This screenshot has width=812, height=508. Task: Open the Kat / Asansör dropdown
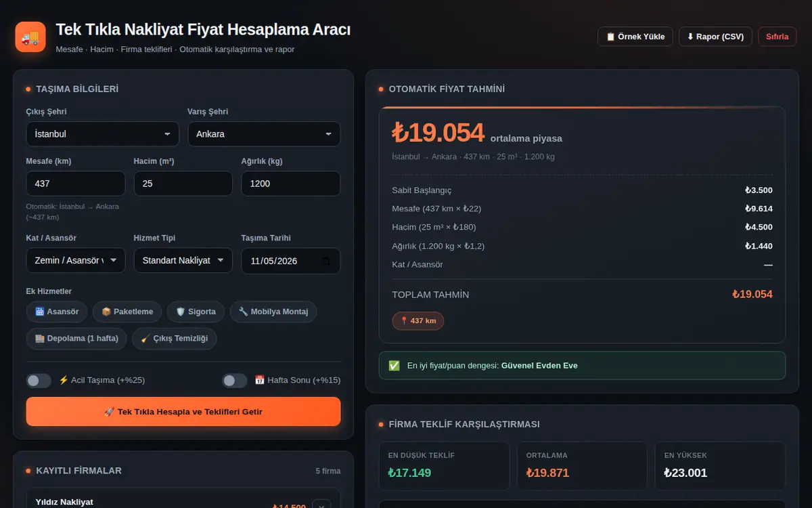coord(76,261)
